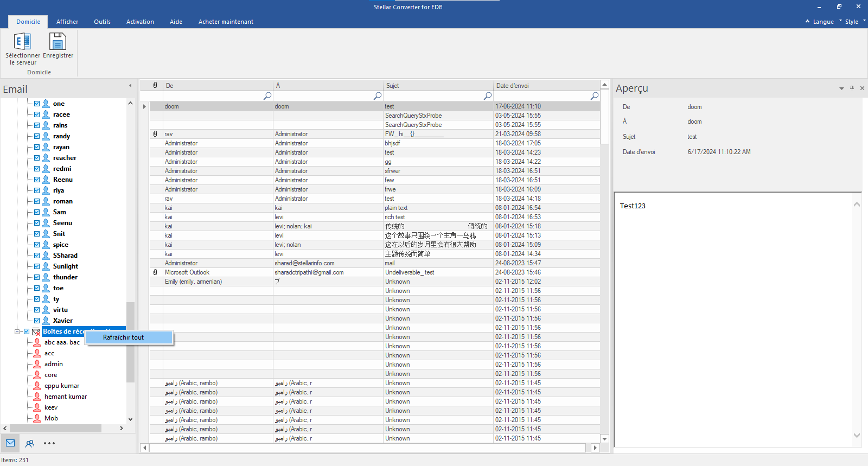Open the Activation ribbon tab
The height and width of the screenshot is (466, 868).
[140, 22]
